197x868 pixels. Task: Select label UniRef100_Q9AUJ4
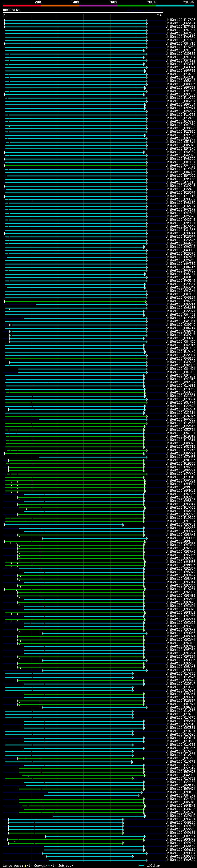[x=180, y=853]
